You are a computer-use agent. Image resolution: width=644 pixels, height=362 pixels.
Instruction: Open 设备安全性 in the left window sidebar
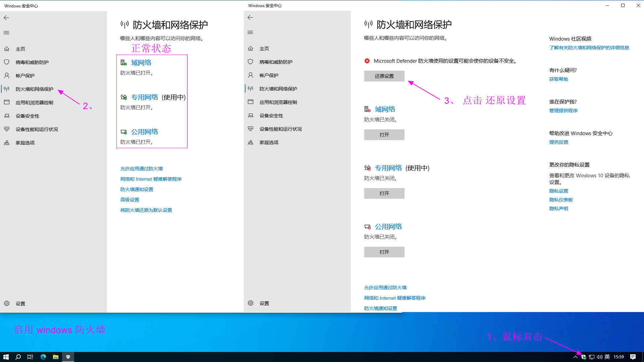click(27, 116)
